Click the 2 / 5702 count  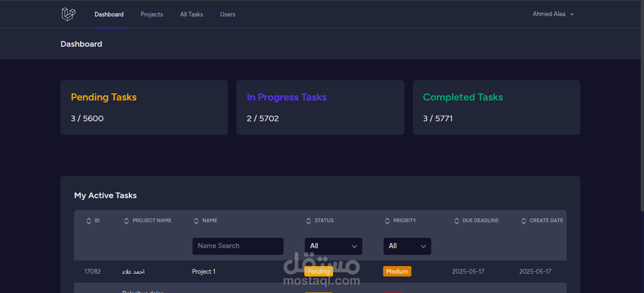[263, 118]
